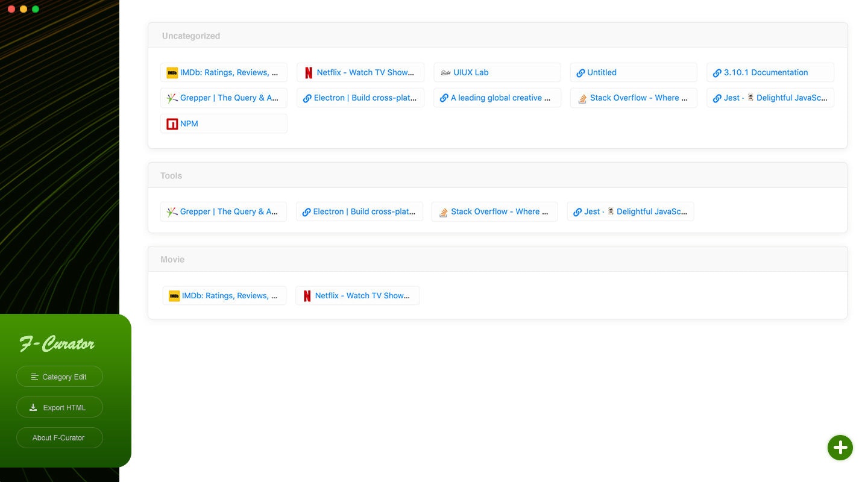Open Stack Overflow bookmark in Tools
The width and height of the screenshot is (868, 482).
(495, 211)
